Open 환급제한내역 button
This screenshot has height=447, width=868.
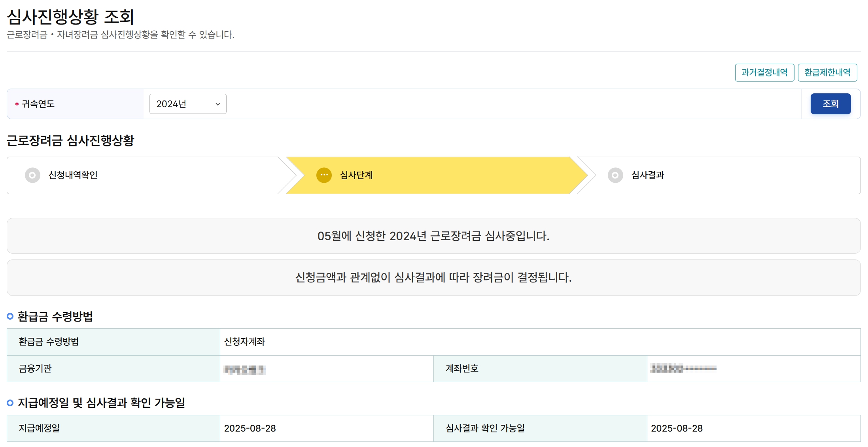click(x=827, y=72)
